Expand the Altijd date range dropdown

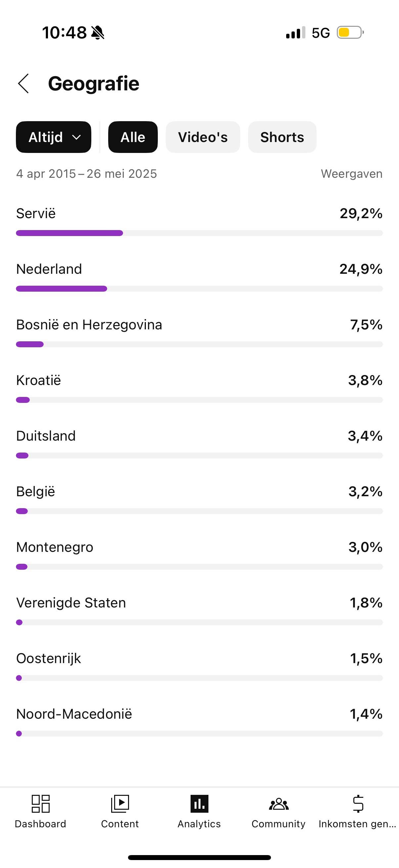click(x=54, y=137)
